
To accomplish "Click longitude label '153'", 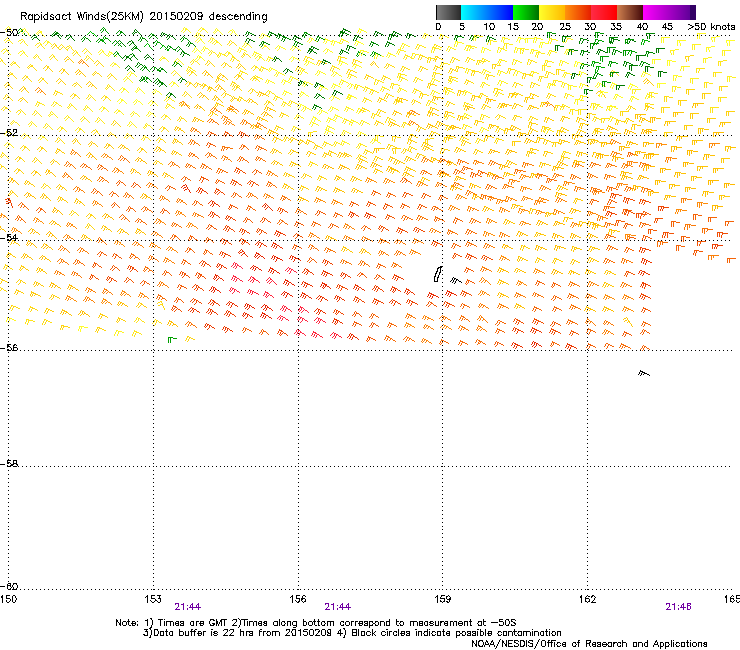I will [x=153, y=599].
